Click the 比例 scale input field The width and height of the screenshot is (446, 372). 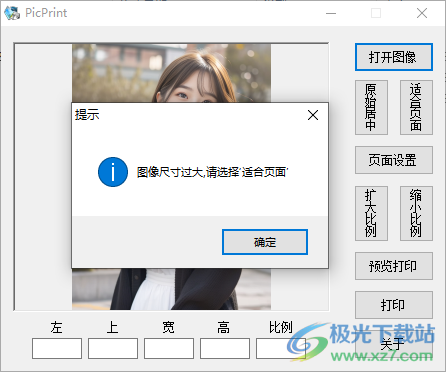[281, 348]
